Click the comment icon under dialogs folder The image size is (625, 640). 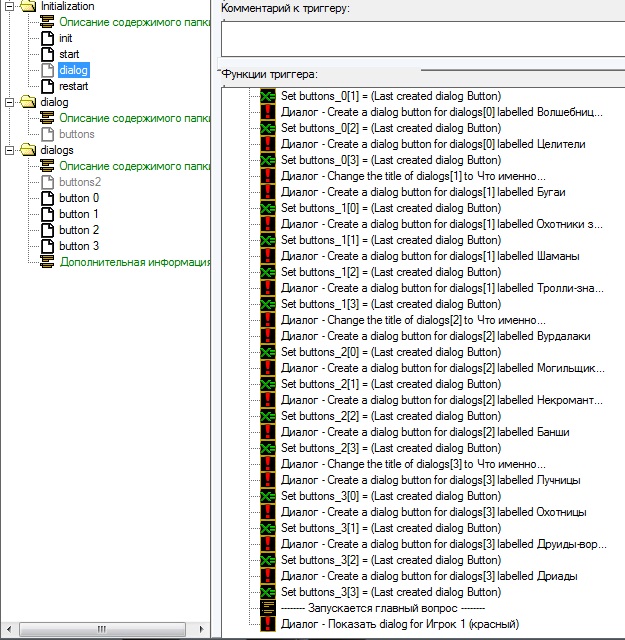47,166
